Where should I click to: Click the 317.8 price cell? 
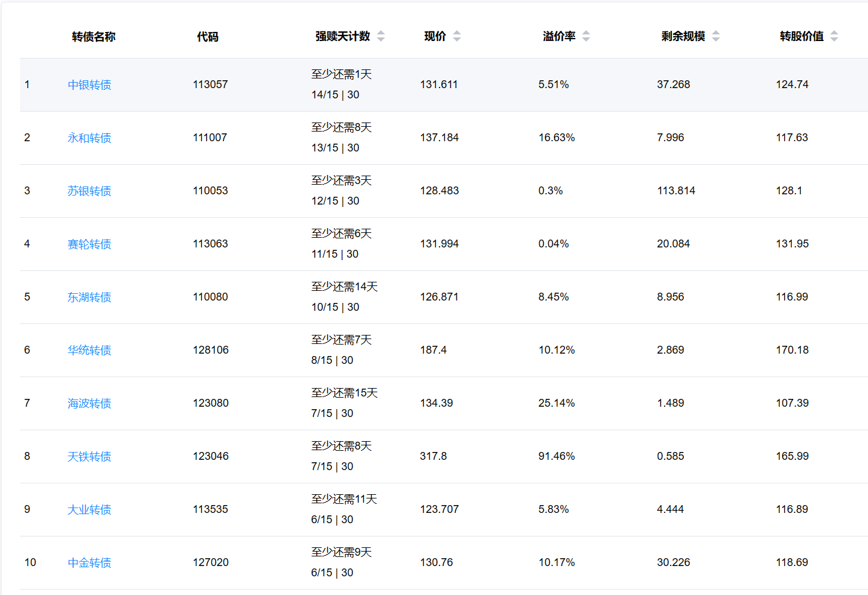433,456
